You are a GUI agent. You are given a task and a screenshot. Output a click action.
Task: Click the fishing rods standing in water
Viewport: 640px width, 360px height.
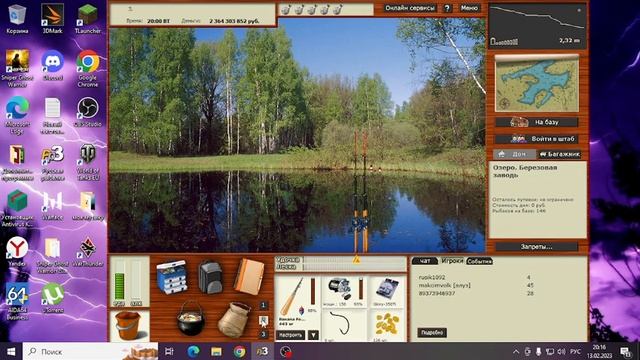(360, 191)
